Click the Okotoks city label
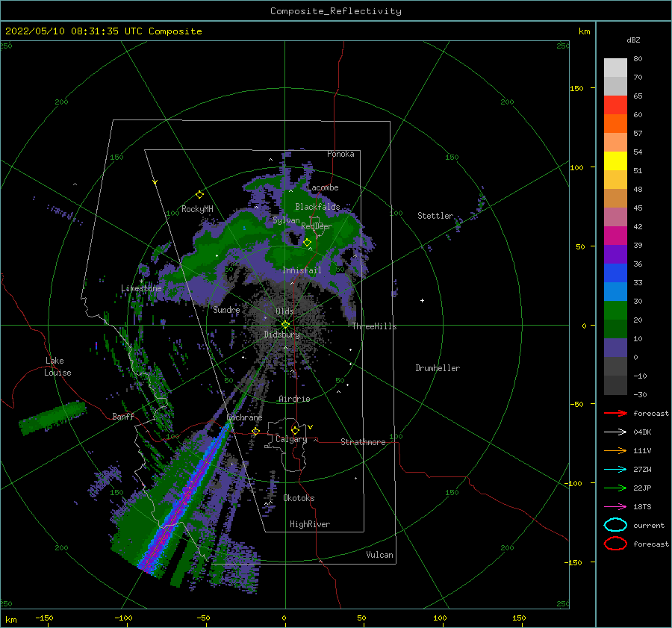The width and height of the screenshot is (672, 628). coord(299,498)
